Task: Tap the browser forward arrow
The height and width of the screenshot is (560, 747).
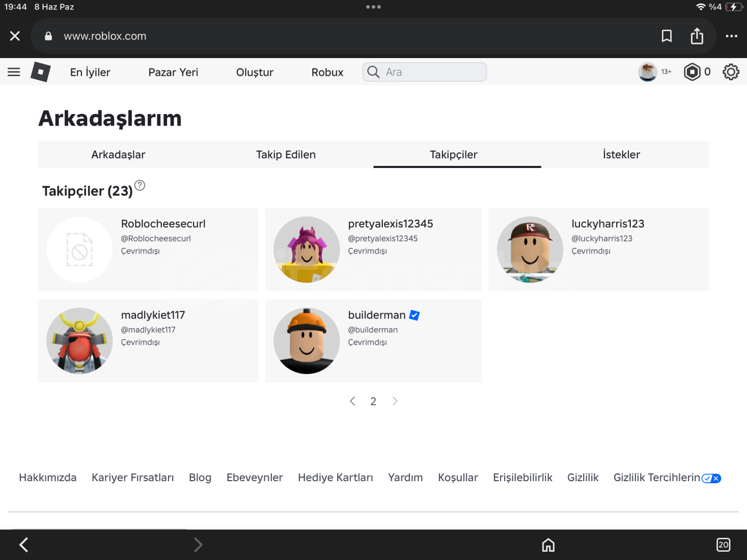Action: pos(198,544)
